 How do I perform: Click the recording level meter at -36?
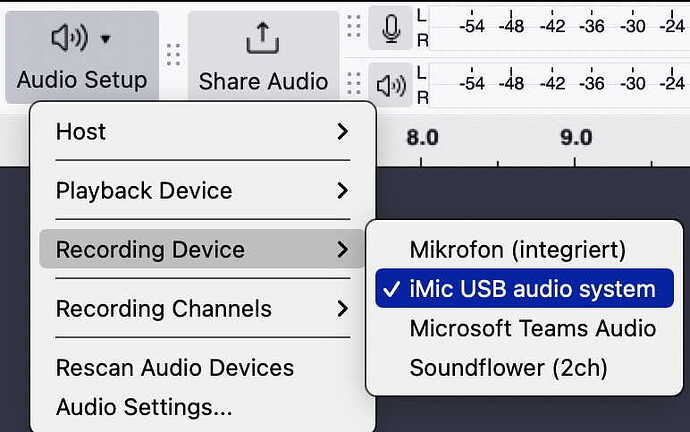click(x=592, y=26)
